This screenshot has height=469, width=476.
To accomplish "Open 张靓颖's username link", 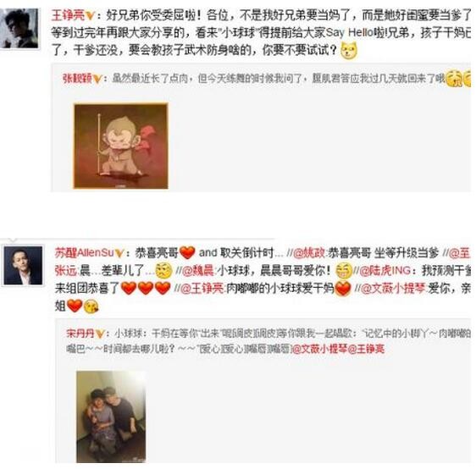I will tap(77, 79).
